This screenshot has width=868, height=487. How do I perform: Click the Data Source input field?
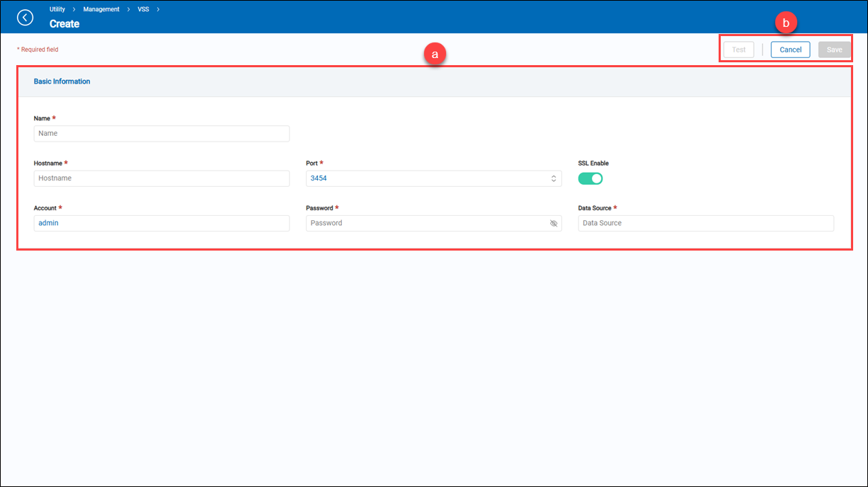pos(705,223)
